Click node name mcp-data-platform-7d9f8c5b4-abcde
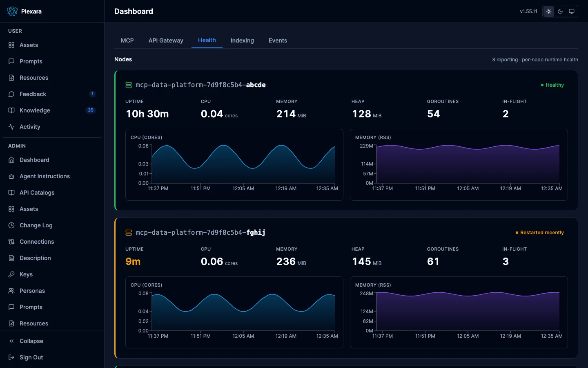 click(200, 85)
